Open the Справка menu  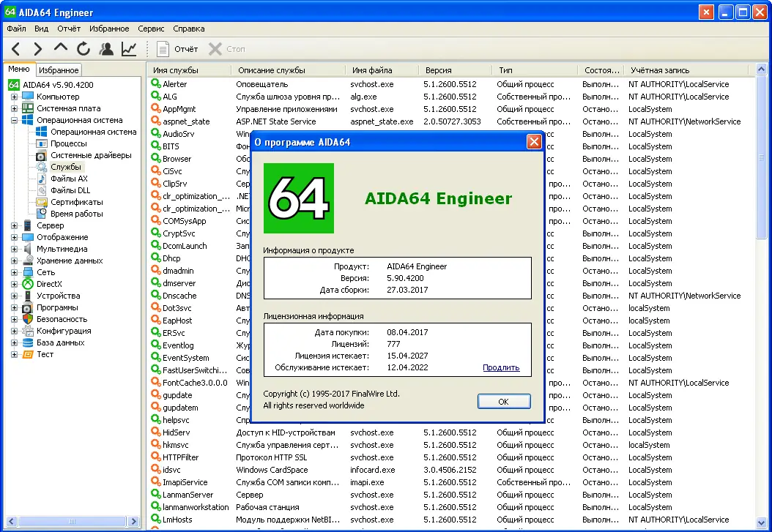pos(188,29)
